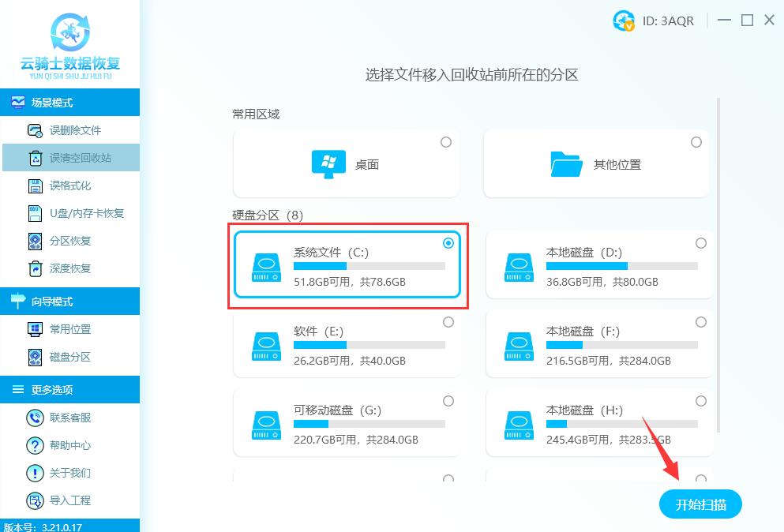784x532 pixels.
Task: Select the 本地磁盘 (D:) radio button
Action: coord(701,243)
